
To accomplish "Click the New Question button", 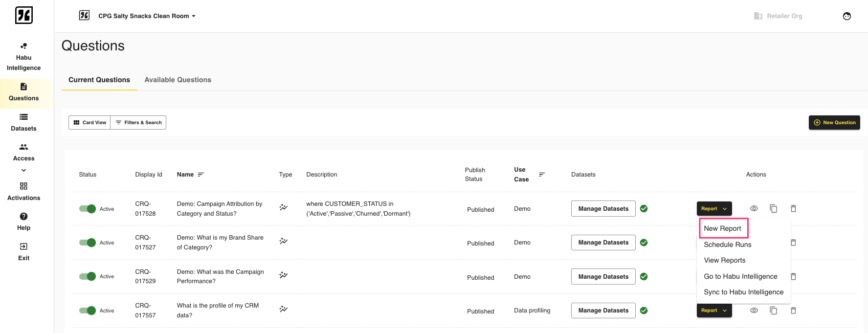I will click(x=834, y=123).
